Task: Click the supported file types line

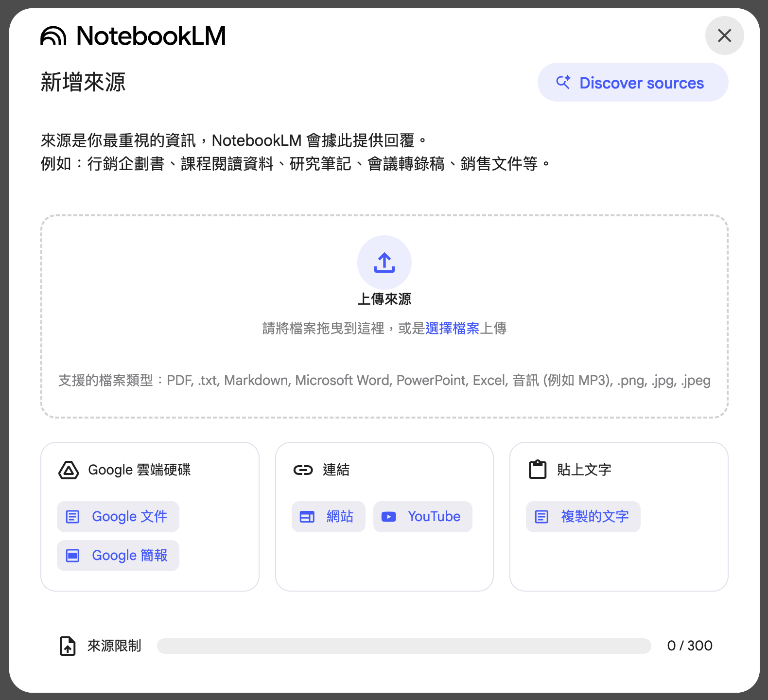Action: [384, 380]
